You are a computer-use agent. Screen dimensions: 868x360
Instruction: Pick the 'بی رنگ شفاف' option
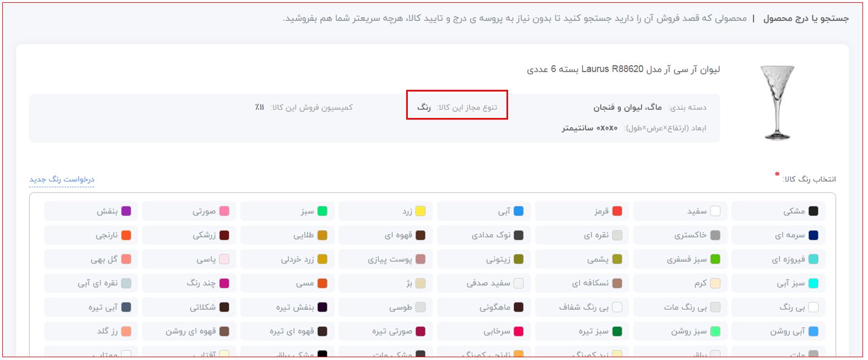(x=582, y=307)
